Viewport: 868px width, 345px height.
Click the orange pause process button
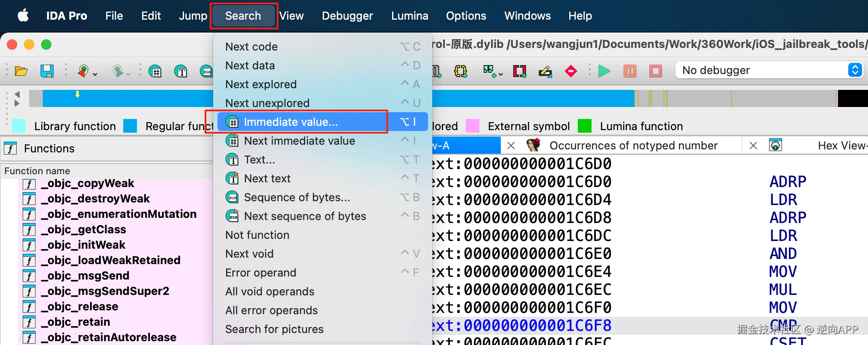[x=630, y=71]
